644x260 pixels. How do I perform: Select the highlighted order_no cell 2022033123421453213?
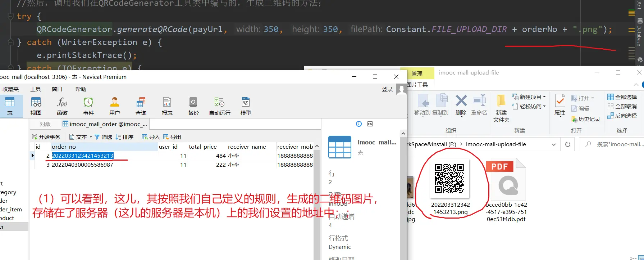pos(104,156)
